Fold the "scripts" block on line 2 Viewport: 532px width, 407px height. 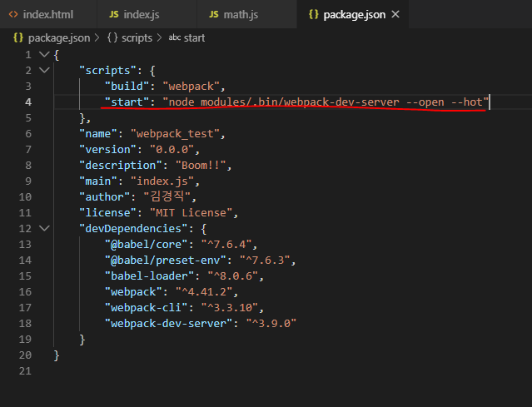click(x=42, y=71)
